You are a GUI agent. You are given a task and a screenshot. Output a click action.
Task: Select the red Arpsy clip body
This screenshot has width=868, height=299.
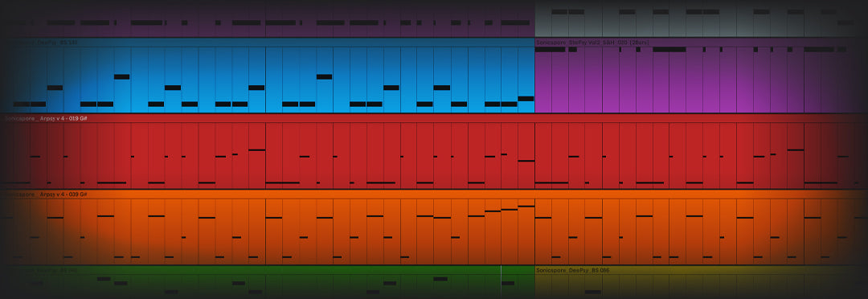point(434,156)
